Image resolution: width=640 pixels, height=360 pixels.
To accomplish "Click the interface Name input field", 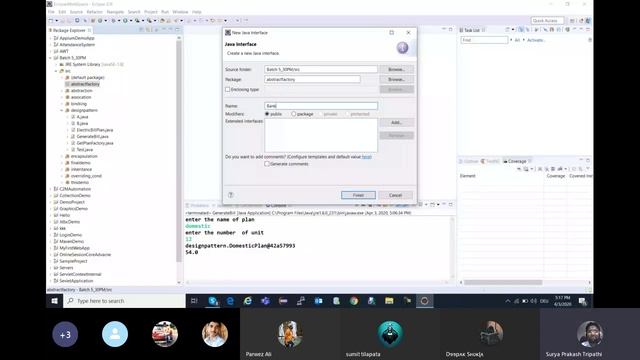I will [321, 106].
